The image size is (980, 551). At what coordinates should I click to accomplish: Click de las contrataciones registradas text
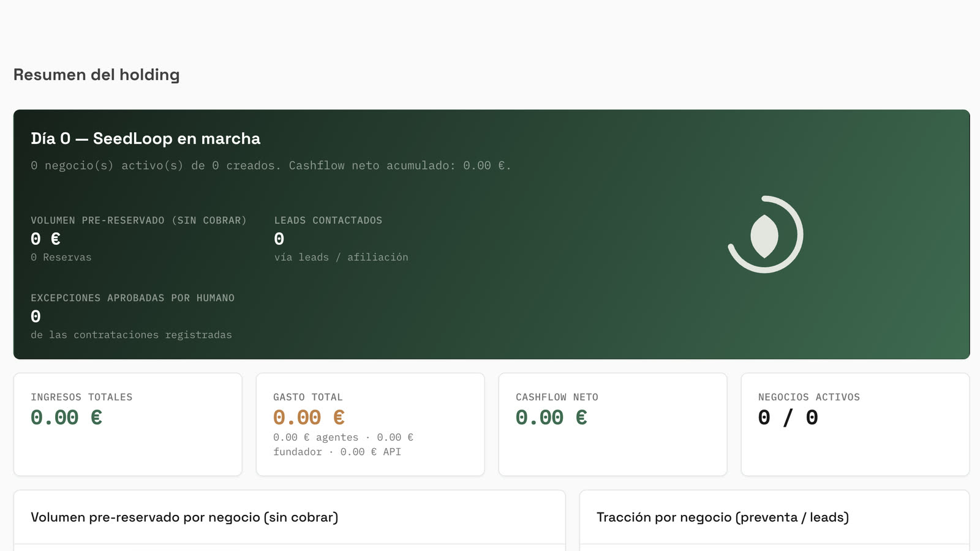[132, 335]
